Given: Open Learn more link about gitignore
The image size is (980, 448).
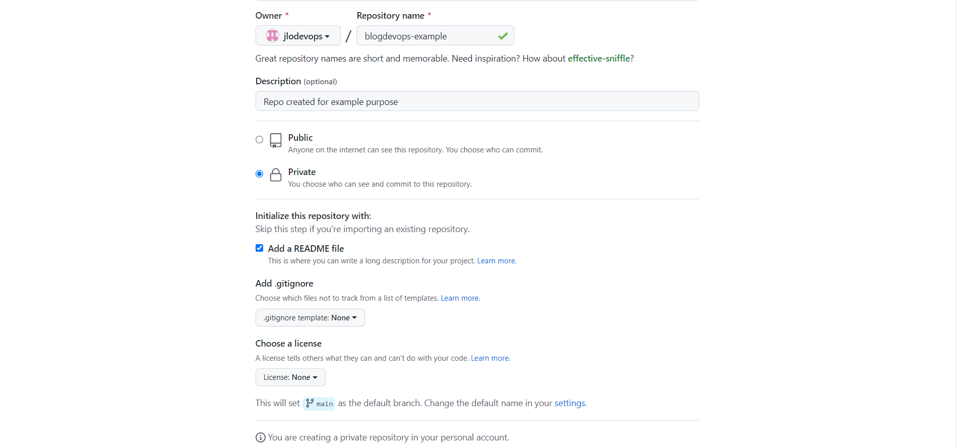Looking at the screenshot, I should [x=460, y=298].
